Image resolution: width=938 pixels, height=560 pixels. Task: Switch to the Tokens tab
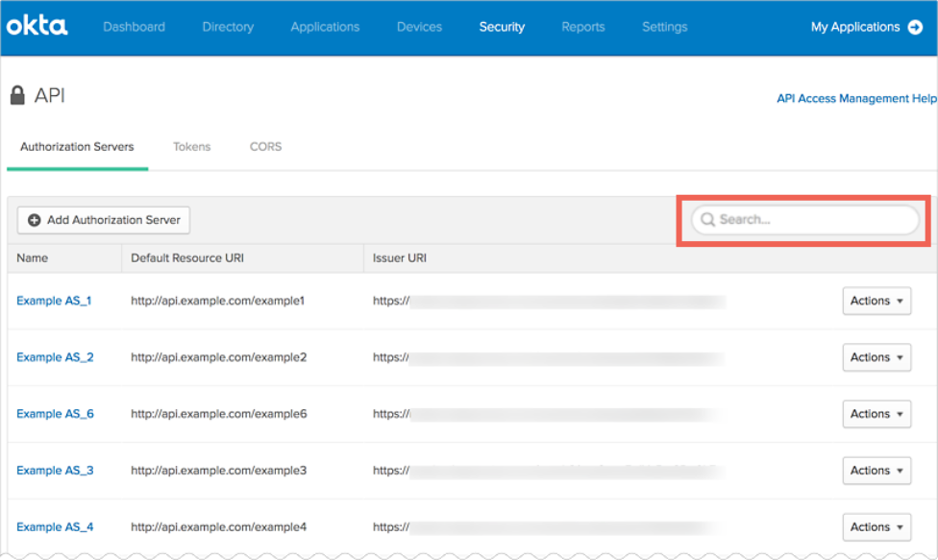[x=192, y=146]
